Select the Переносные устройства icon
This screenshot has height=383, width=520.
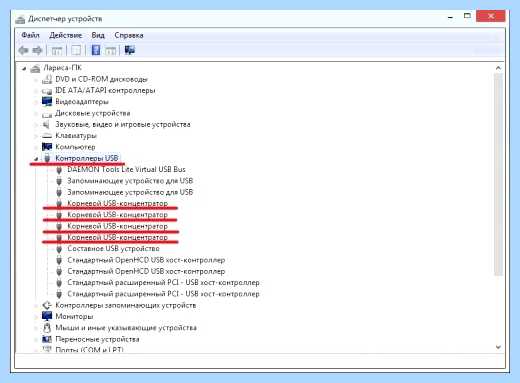point(47,339)
